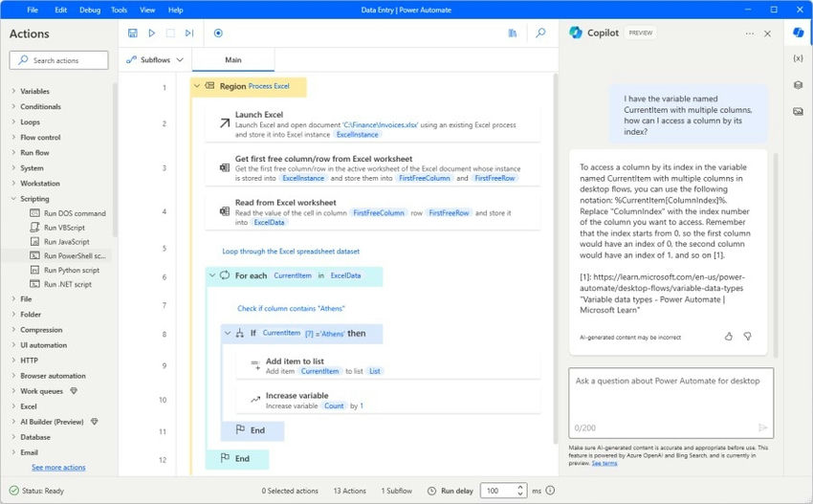
Task: Open the Edit menu
Action: coord(60,10)
